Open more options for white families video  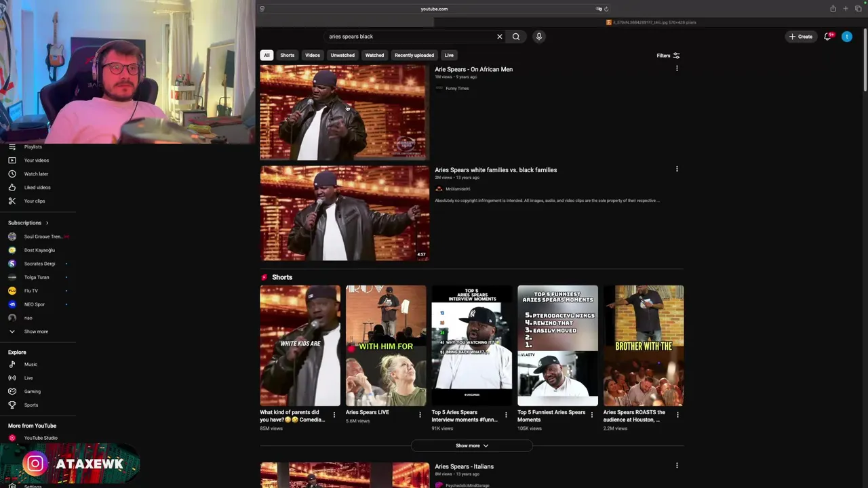(677, 169)
